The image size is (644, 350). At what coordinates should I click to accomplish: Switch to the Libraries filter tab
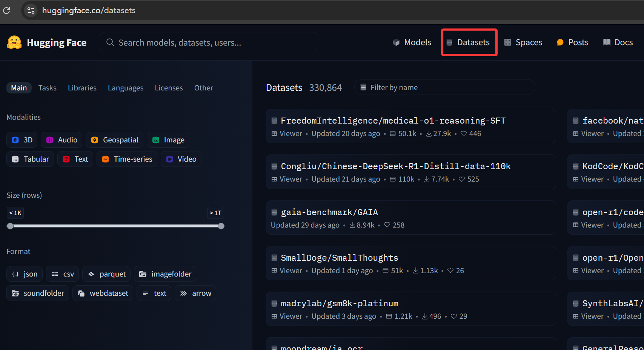(x=82, y=88)
